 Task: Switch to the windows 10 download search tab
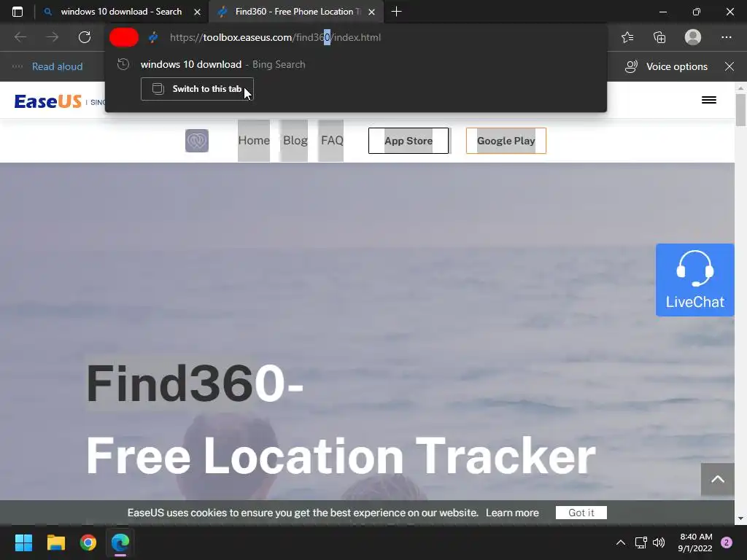tap(121, 12)
